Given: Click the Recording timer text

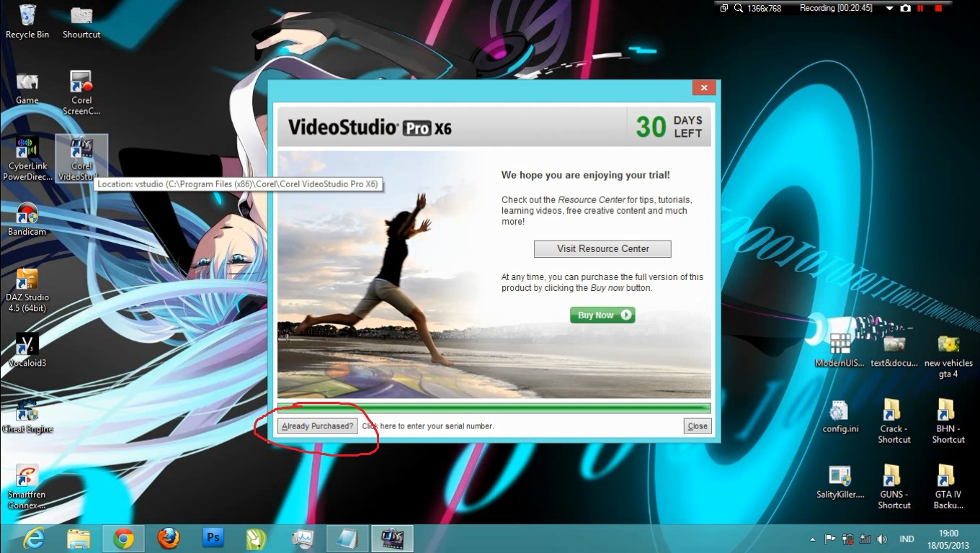Looking at the screenshot, I should (836, 8).
